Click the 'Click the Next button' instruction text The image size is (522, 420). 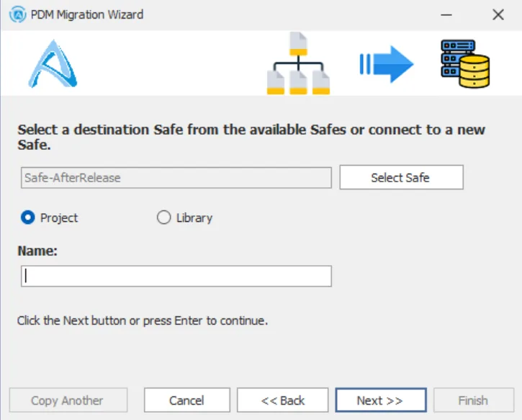point(143,321)
